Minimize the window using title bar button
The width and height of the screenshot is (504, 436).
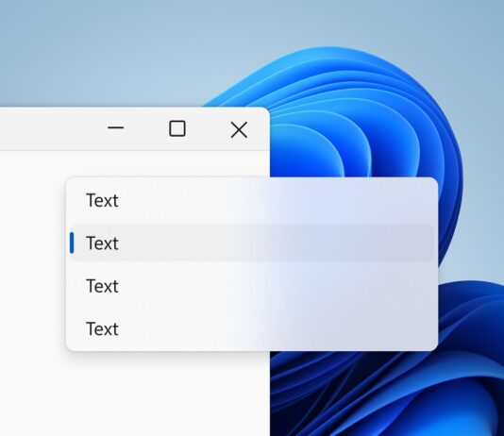[x=116, y=128]
